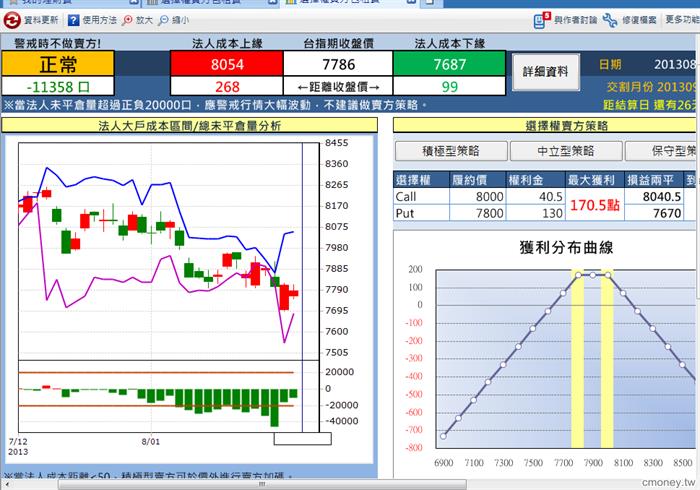Click the 縮小 zoom-out magnifier icon
Viewport: 700px width, 490px height.
[x=164, y=20]
